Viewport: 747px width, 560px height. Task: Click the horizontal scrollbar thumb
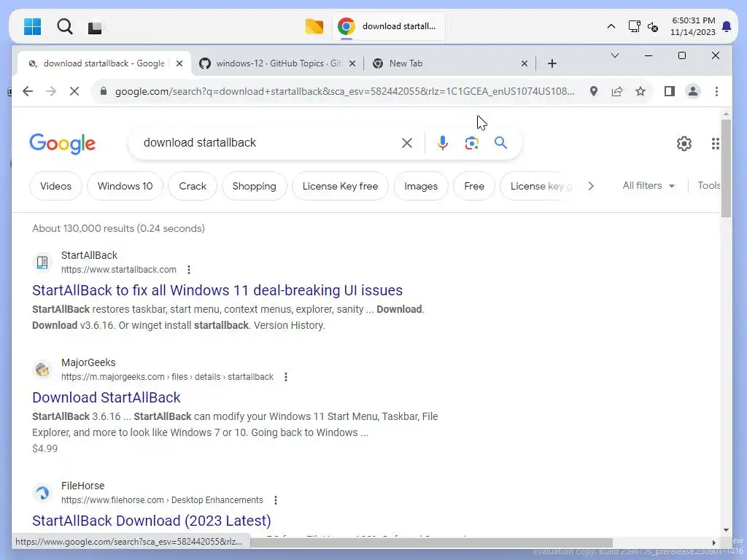pos(431,542)
